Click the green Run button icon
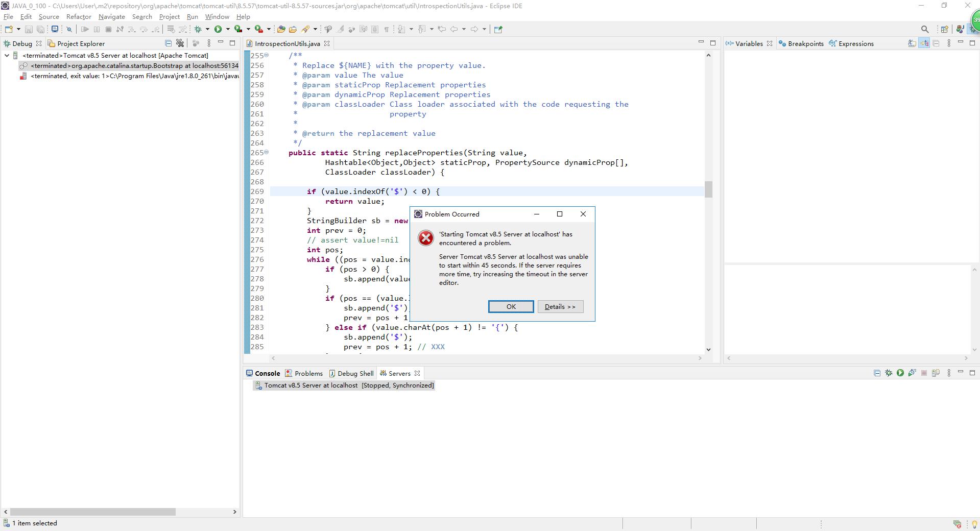The image size is (980, 531). [x=218, y=29]
